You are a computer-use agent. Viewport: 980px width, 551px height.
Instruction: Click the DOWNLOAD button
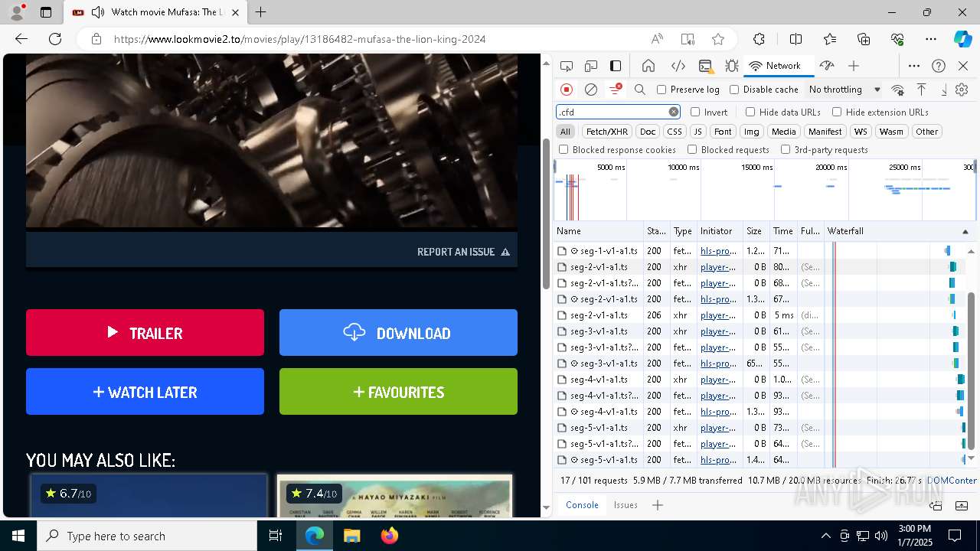pyautogui.click(x=398, y=333)
